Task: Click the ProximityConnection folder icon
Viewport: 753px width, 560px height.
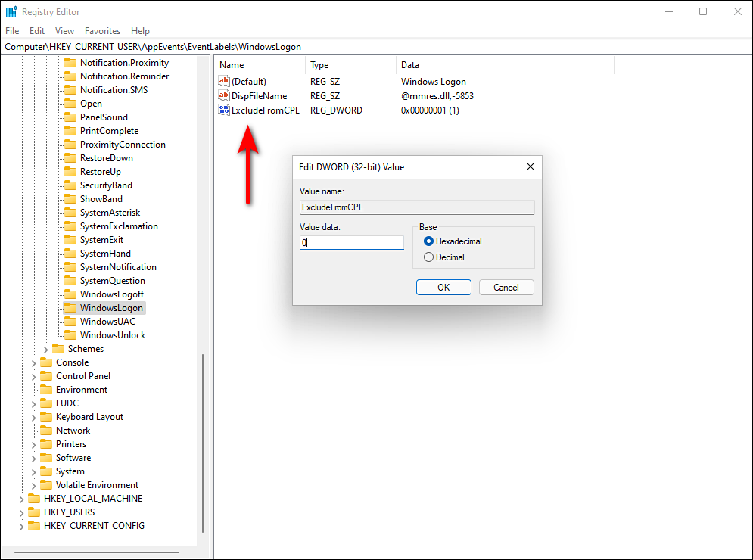Action: [70, 145]
